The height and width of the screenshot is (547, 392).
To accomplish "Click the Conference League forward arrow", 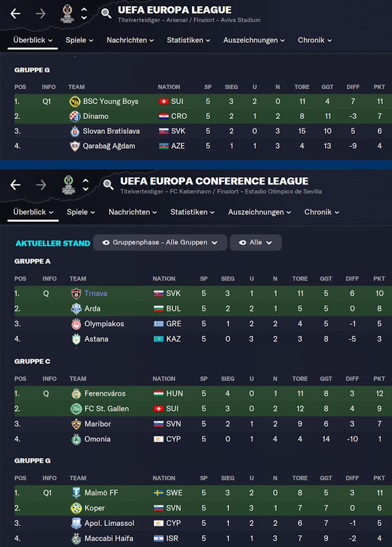I will tap(41, 185).
